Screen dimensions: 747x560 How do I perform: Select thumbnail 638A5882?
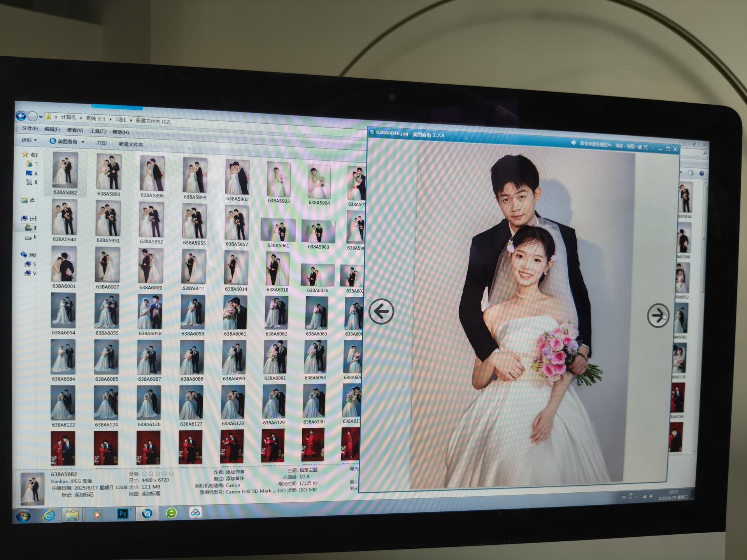point(65,173)
